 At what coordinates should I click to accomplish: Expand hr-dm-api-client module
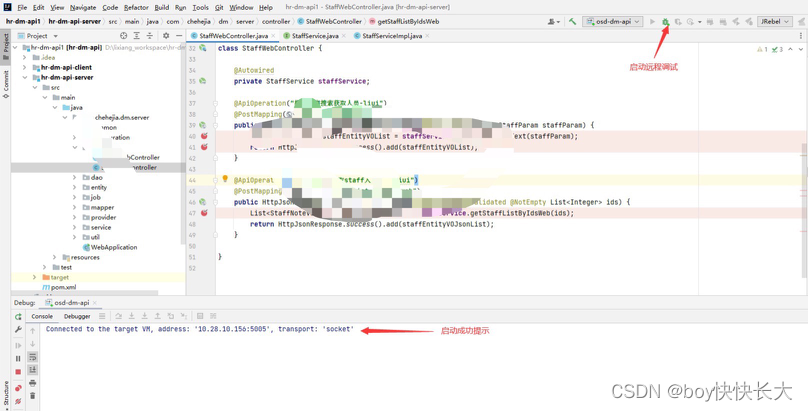(x=24, y=67)
